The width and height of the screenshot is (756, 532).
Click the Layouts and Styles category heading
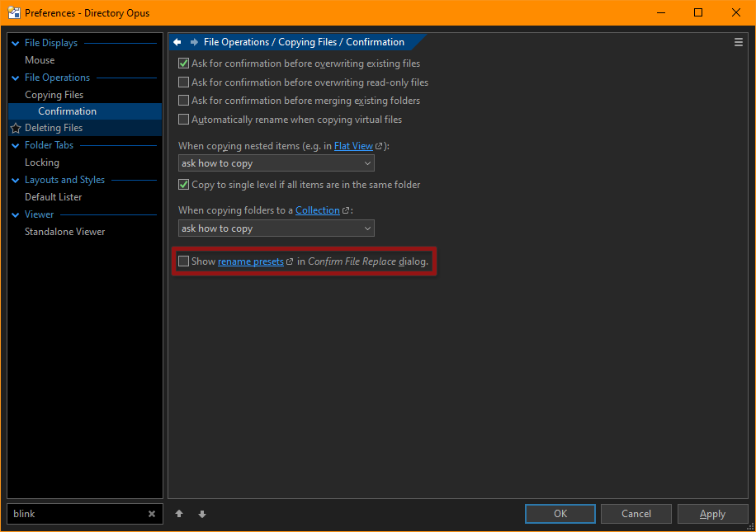(64, 180)
